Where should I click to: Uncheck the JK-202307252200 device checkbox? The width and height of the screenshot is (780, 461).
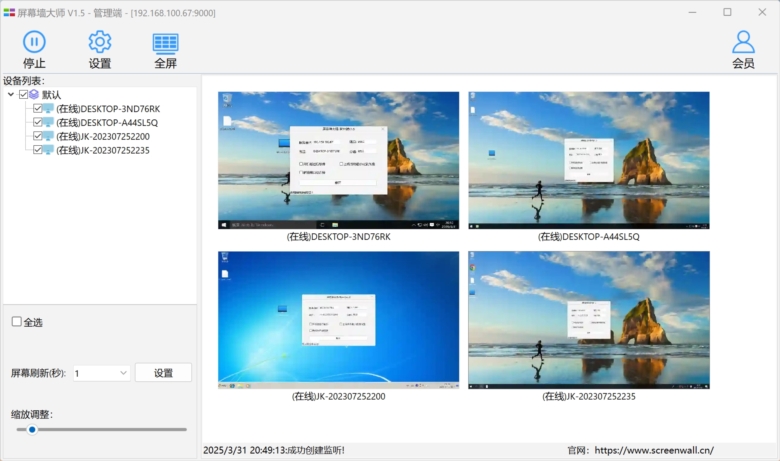pos(37,136)
